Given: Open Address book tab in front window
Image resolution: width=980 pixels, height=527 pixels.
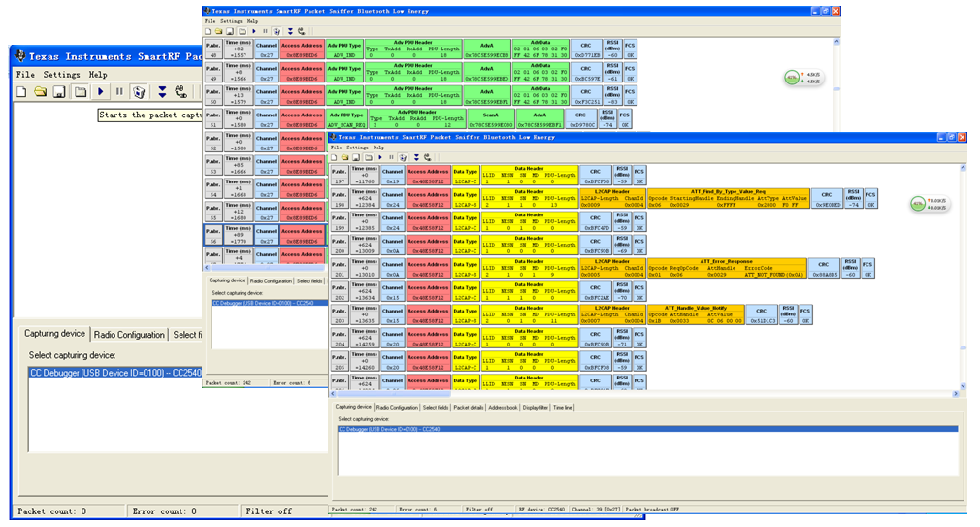Looking at the screenshot, I should (504, 408).
